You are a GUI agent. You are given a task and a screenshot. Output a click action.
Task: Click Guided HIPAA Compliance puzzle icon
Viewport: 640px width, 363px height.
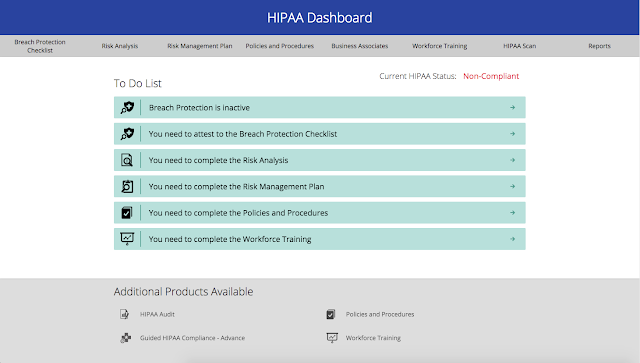point(126,338)
